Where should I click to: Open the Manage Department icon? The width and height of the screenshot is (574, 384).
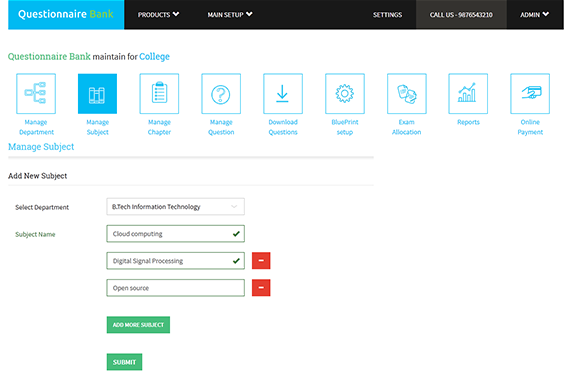coord(36,94)
